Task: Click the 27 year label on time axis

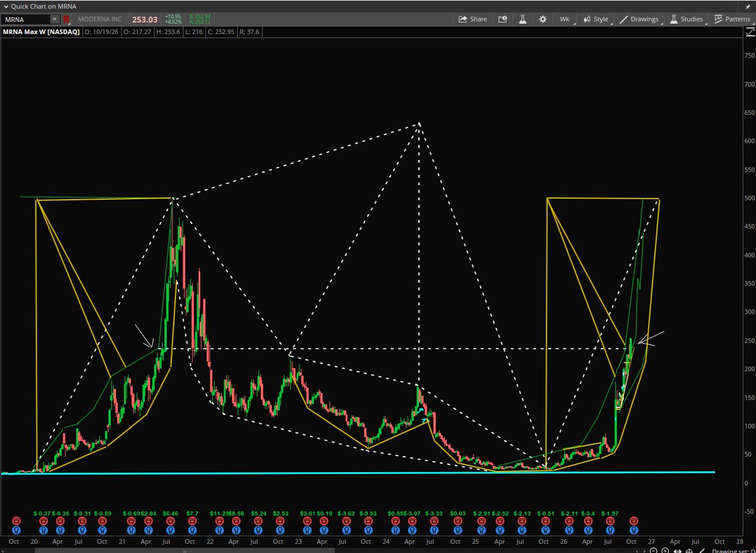Action: coord(651,542)
